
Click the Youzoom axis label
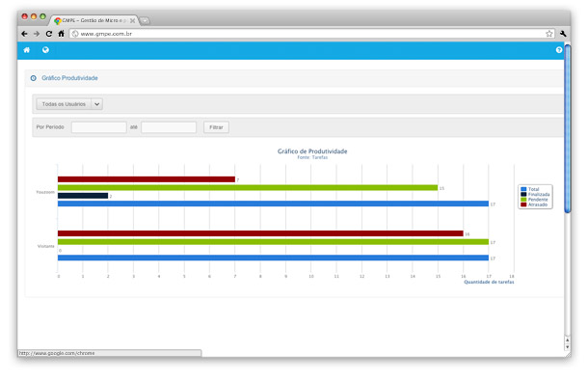pyautogui.click(x=45, y=192)
